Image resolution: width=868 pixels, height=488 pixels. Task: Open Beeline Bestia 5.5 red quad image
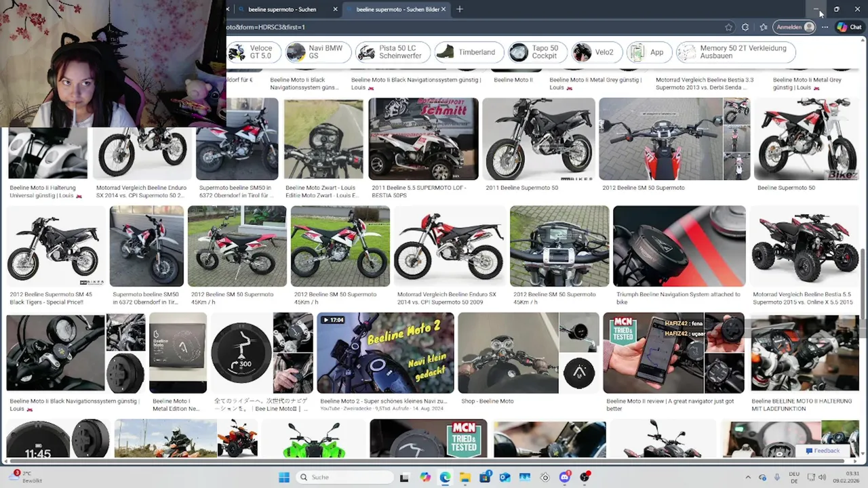(805, 246)
